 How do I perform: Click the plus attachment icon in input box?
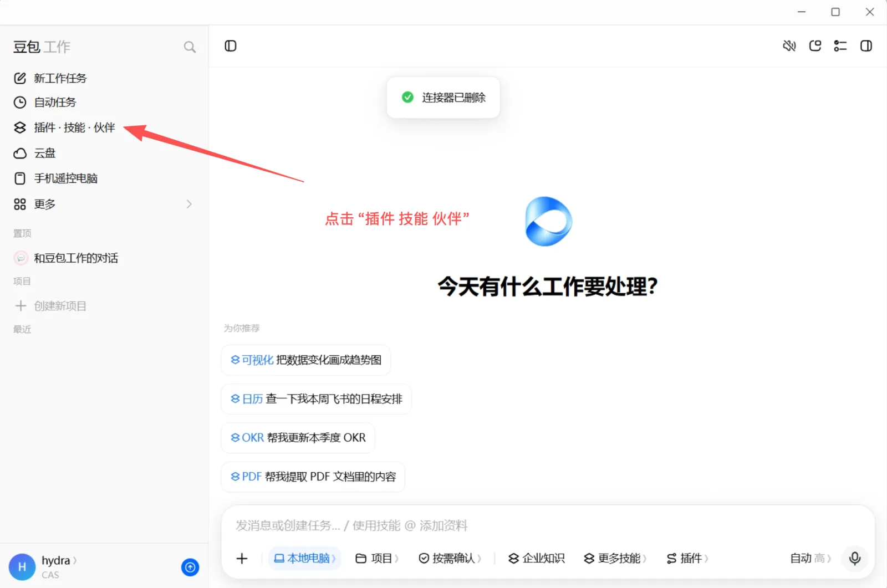[x=242, y=558]
